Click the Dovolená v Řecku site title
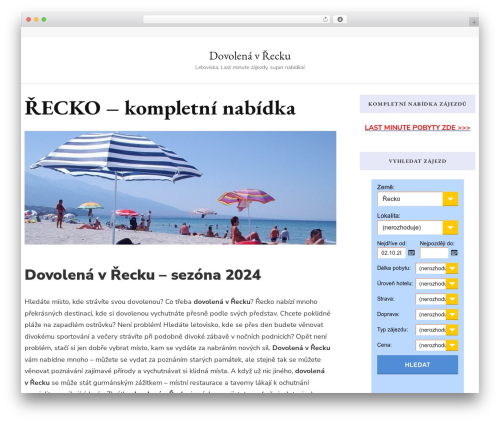The width and height of the screenshot is (500, 423). pos(250,56)
